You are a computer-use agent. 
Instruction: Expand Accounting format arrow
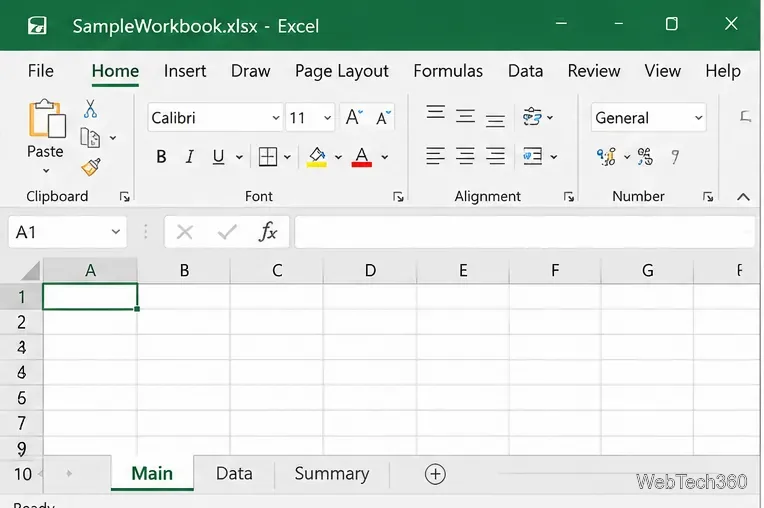point(627,157)
